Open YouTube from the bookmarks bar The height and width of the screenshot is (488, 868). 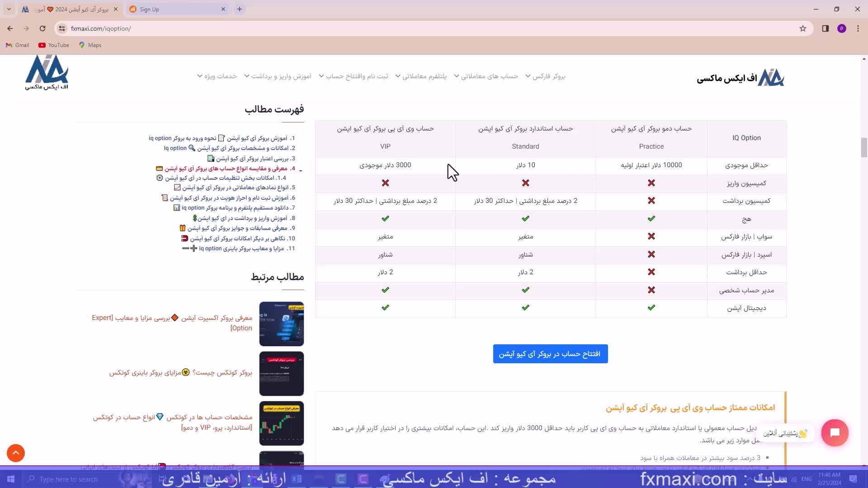(53, 45)
